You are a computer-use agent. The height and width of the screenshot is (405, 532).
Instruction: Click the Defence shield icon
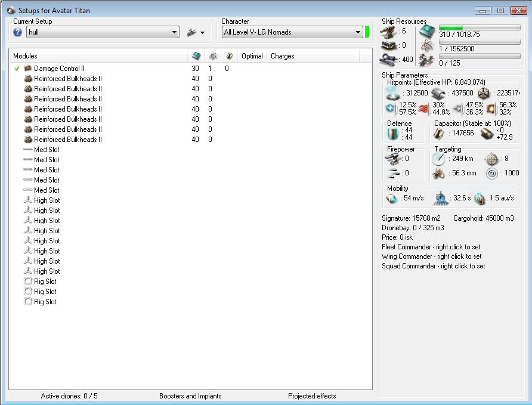pos(393,134)
